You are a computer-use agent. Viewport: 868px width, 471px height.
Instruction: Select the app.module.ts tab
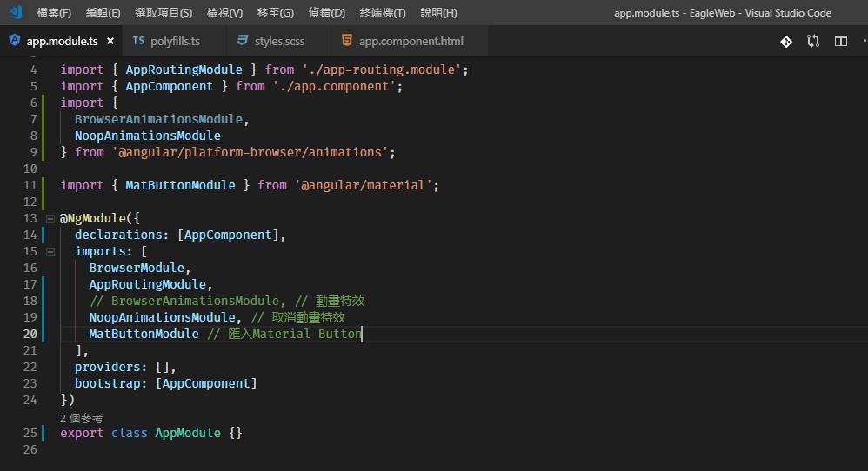[62, 41]
